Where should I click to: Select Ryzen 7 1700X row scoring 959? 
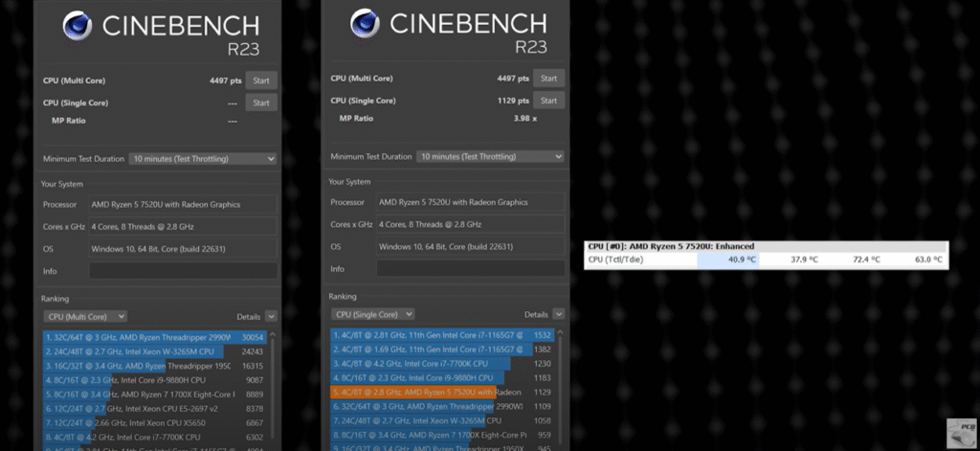(442, 436)
